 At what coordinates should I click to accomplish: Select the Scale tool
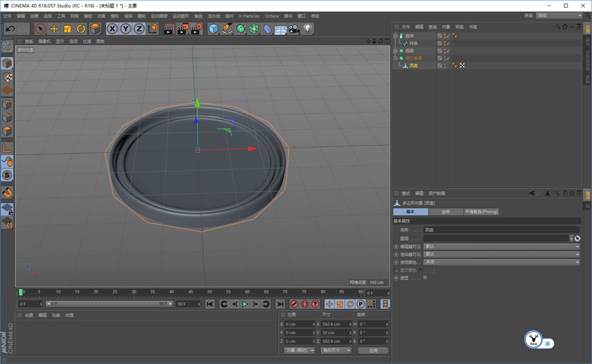(x=67, y=29)
